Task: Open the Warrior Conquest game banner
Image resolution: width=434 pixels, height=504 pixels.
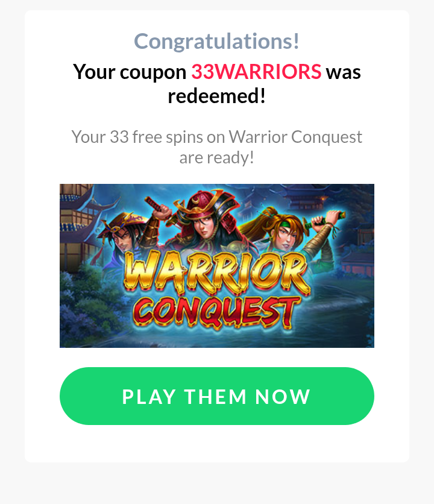Action: pos(216,265)
